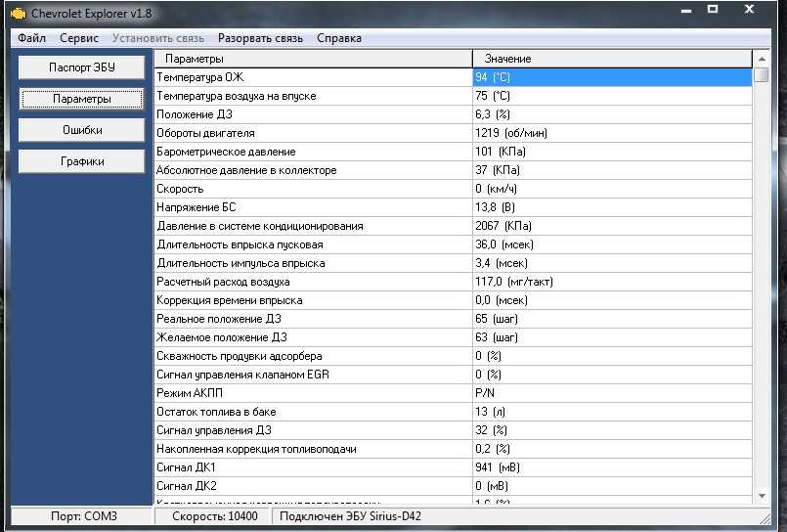Viewport: 787px width, 532px height.
Task: Select the Параметры button in sidebar
Action: coord(82,99)
